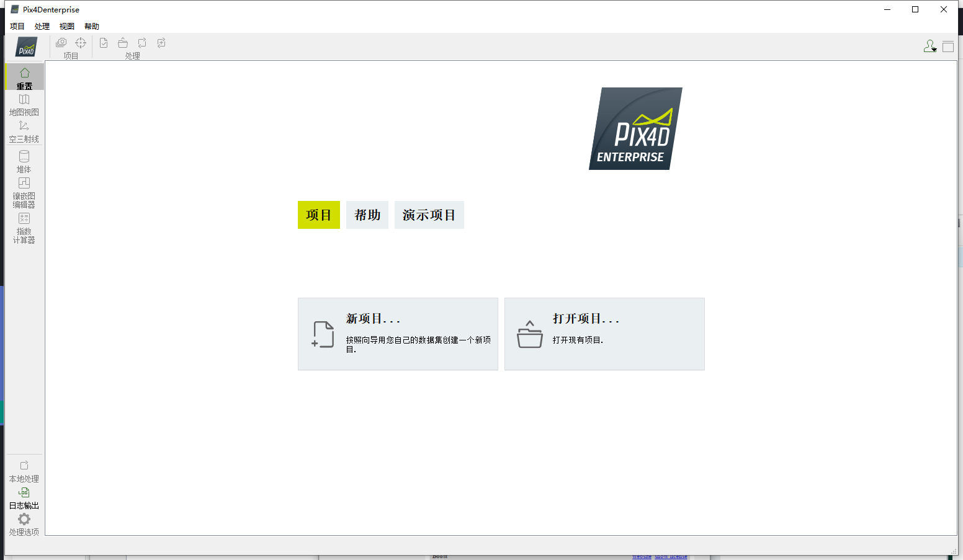Select the 重置 home view in sidebar

24,78
